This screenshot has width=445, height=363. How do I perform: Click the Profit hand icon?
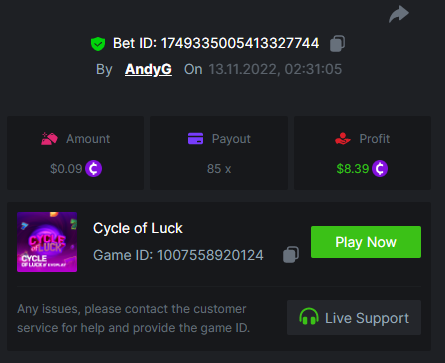pyautogui.click(x=343, y=139)
